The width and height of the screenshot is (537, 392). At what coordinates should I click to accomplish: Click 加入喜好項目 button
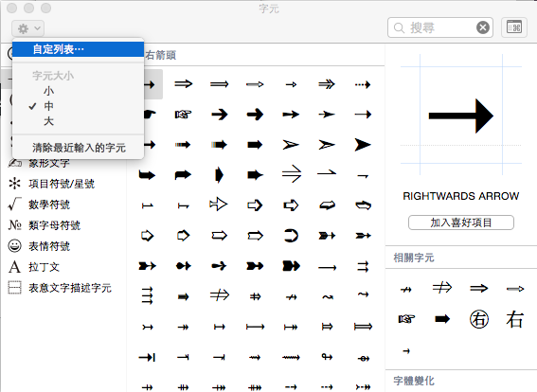click(x=461, y=223)
